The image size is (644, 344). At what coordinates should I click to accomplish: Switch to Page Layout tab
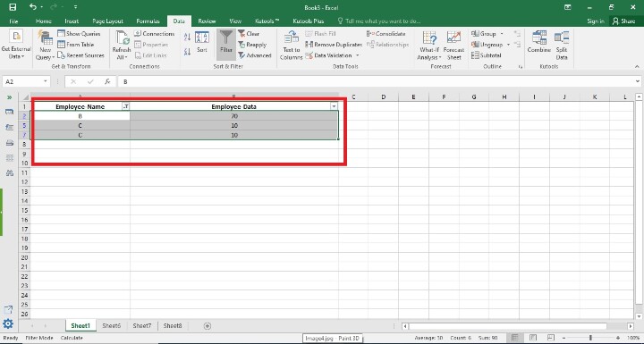tap(107, 21)
